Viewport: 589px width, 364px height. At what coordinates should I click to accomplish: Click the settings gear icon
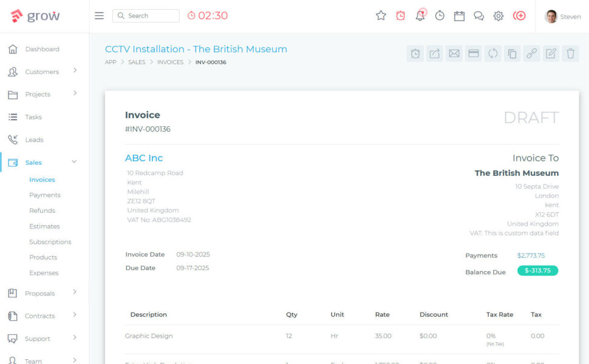point(498,16)
